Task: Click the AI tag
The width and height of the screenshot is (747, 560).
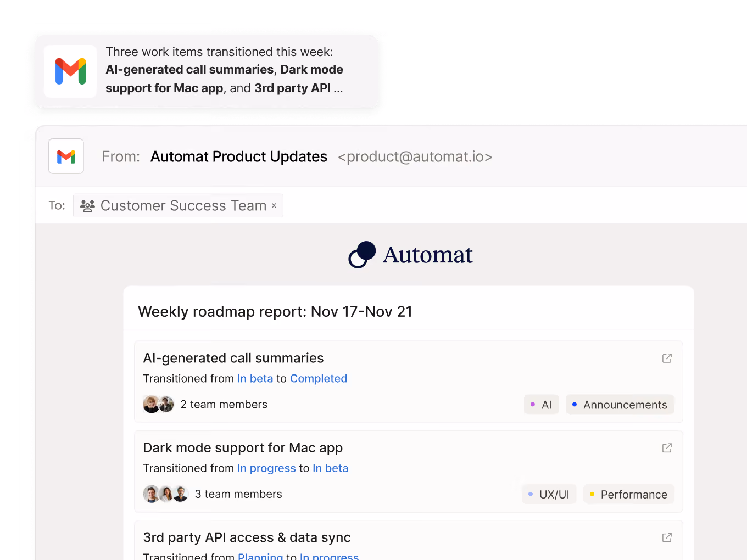Action: coord(541,405)
